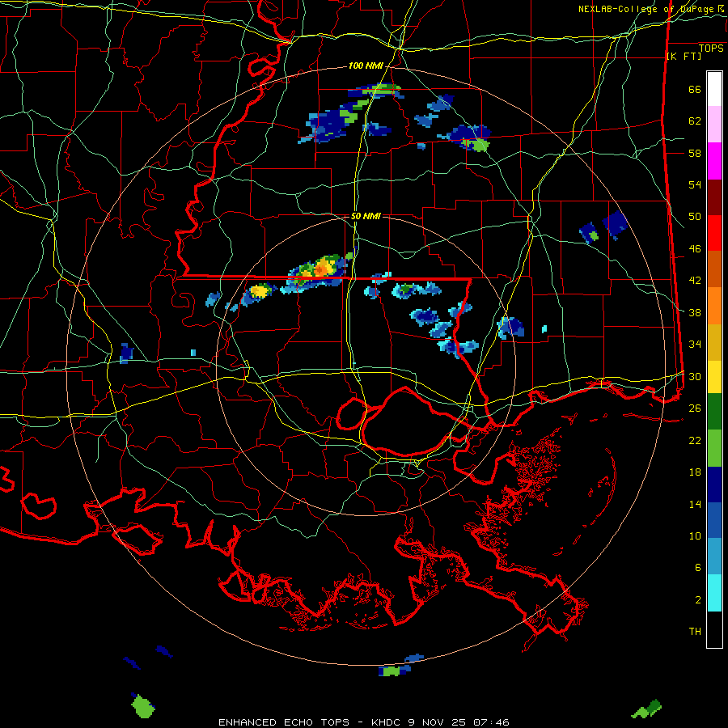Select the dark maroon legend swatch

[x=714, y=197]
